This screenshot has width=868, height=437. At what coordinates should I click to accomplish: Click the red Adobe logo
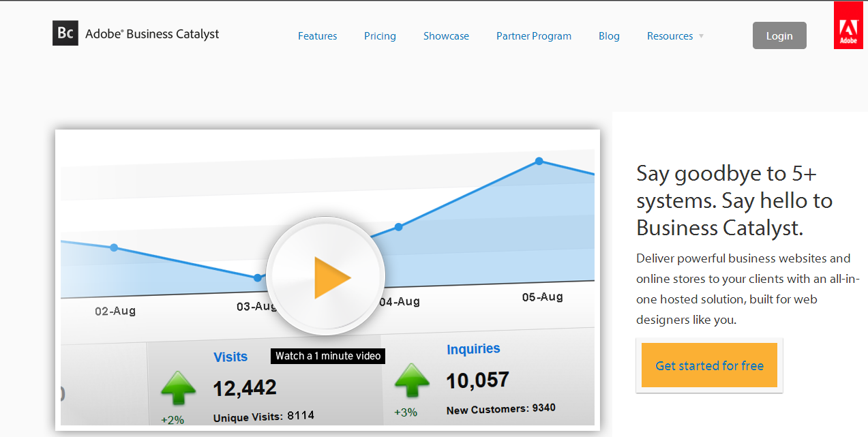[848, 25]
